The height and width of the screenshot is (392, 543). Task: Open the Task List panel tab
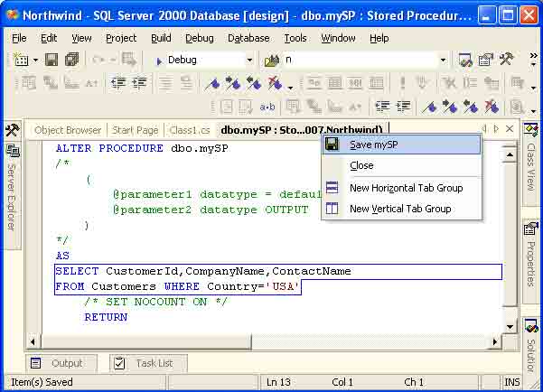click(148, 363)
